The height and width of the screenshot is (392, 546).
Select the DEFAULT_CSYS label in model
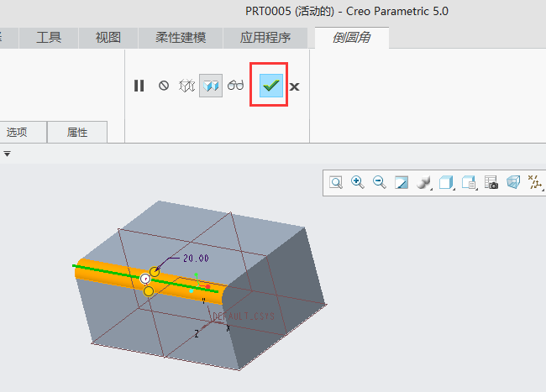click(x=244, y=316)
